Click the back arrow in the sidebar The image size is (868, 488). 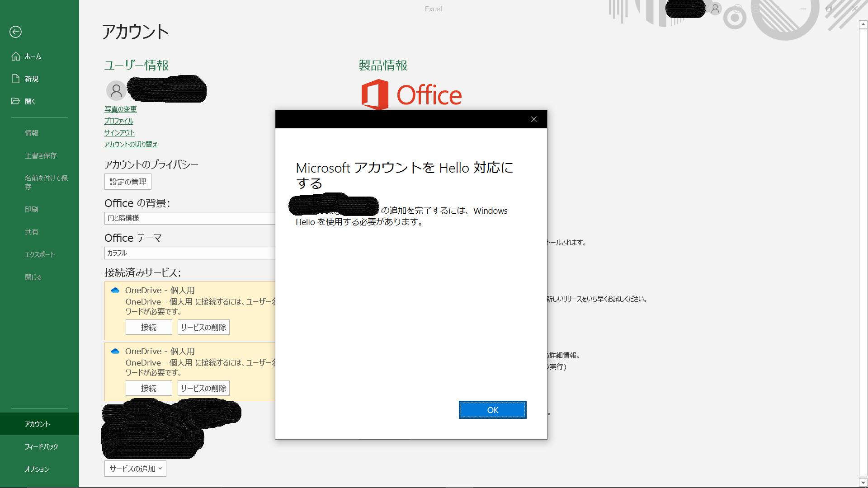[15, 32]
